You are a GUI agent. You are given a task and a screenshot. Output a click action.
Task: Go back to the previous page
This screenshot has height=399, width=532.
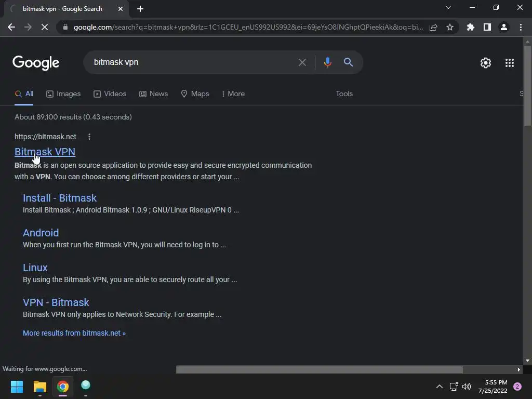11,27
